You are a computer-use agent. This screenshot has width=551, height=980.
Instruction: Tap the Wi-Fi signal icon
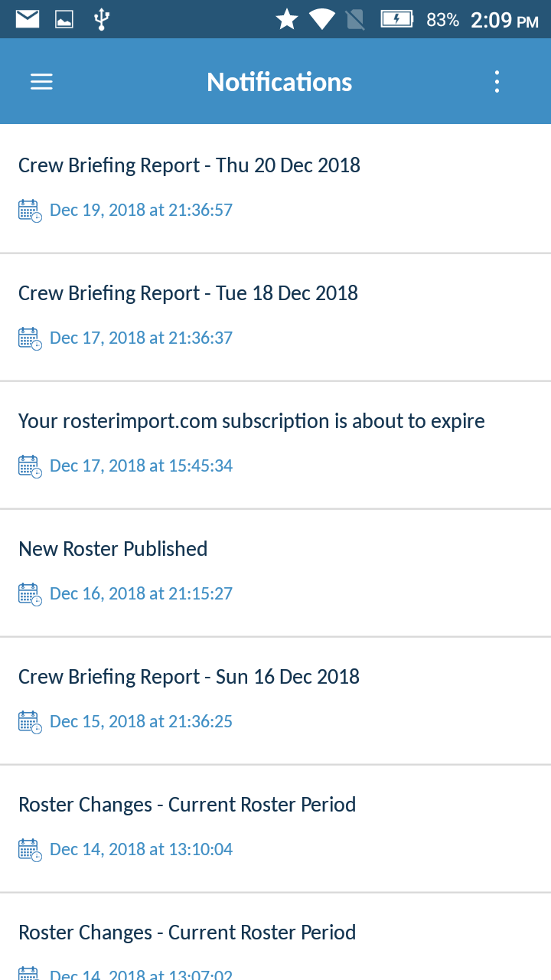click(x=321, y=19)
